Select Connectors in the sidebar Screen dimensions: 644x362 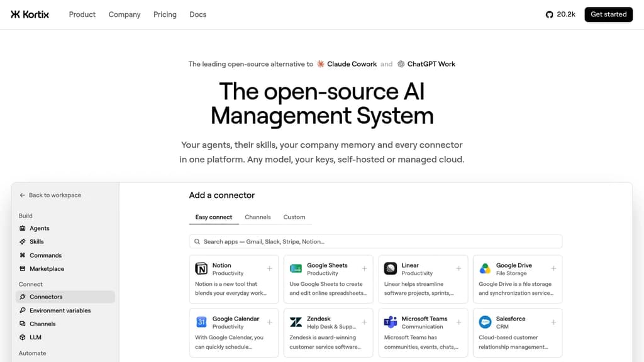coord(65,297)
